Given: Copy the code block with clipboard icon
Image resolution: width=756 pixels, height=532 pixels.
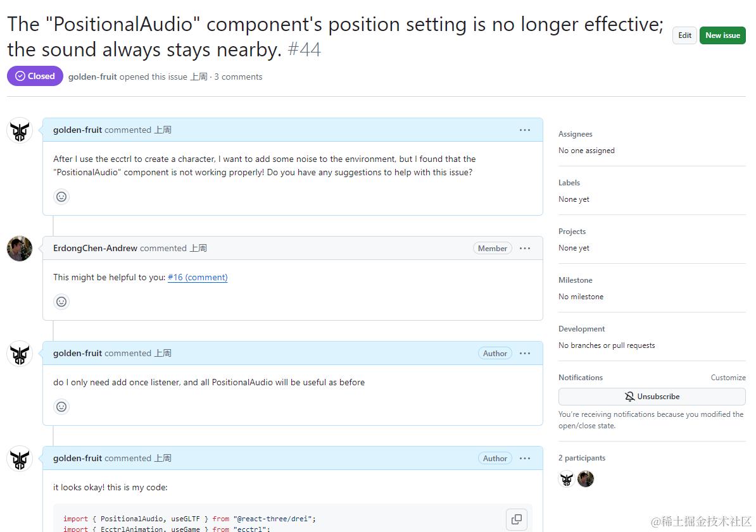Looking at the screenshot, I should tap(517, 519).
